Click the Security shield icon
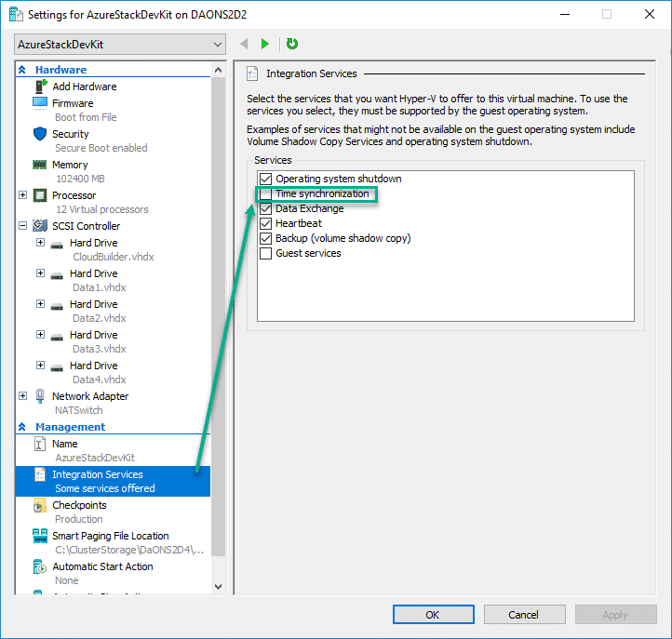672x639 pixels. (40, 134)
